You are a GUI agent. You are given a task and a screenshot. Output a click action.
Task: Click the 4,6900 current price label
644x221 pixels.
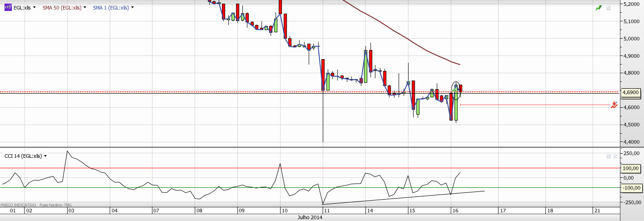pos(631,92)
